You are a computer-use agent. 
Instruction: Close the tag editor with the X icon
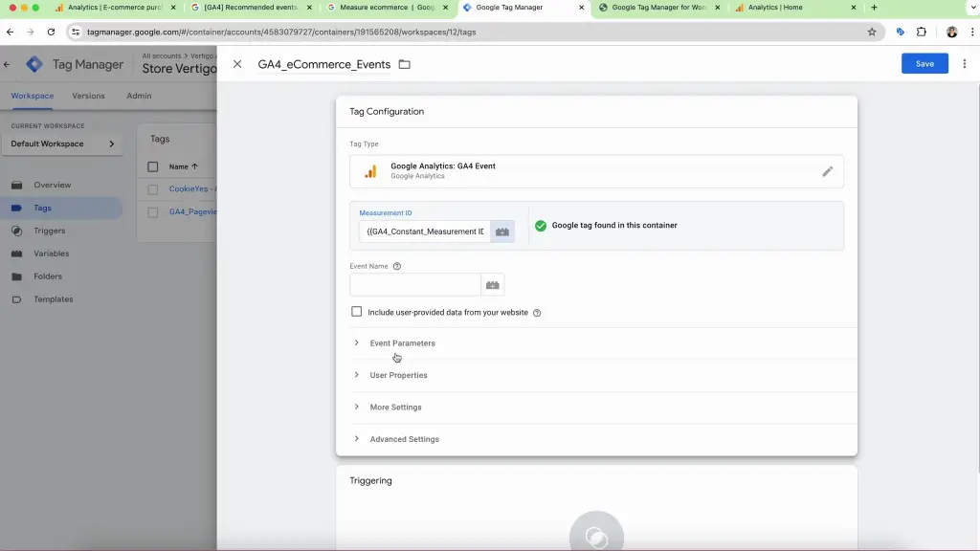point(237,64)
